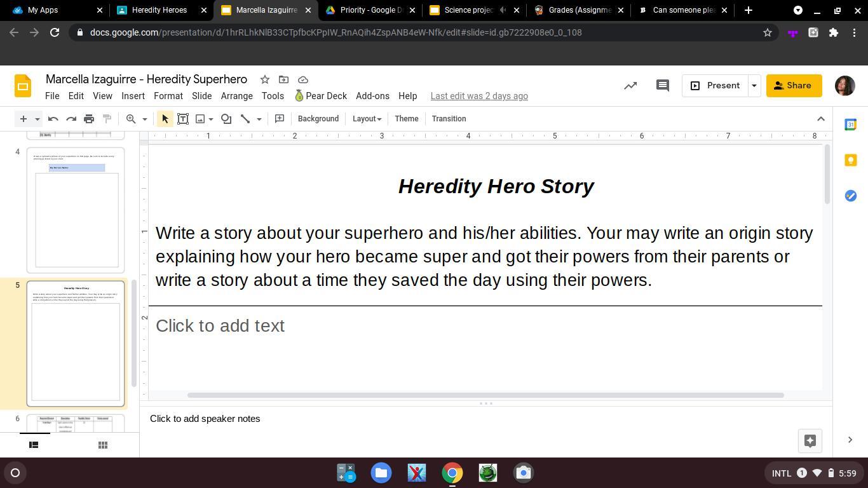Open Google Keep side panel icon
Screen dimensions: 868x488
click(850, 160)
